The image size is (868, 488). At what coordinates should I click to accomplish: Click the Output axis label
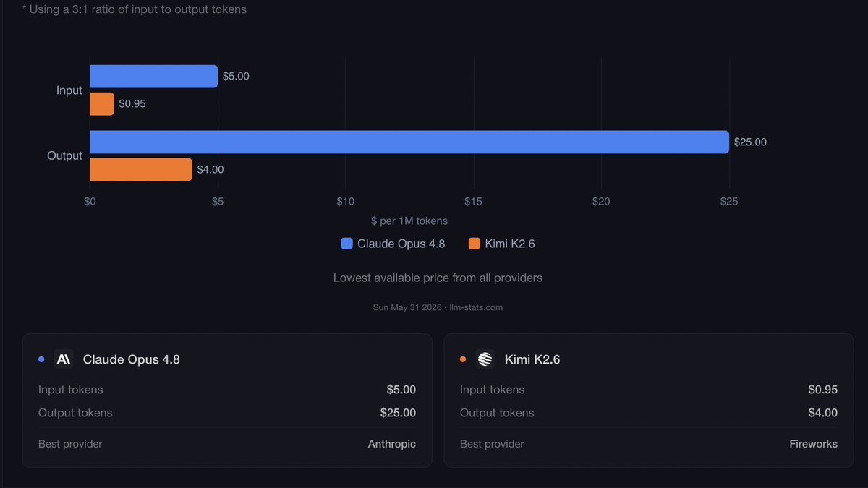coord(65,155)
